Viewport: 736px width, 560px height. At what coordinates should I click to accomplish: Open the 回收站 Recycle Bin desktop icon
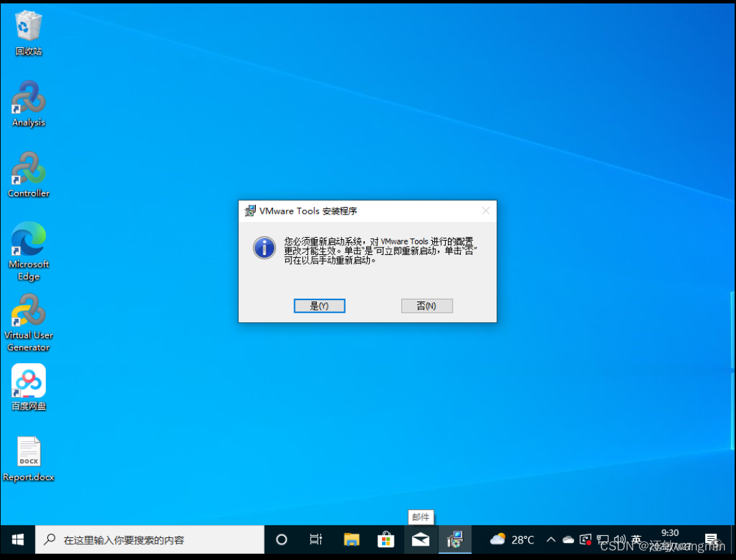(29, 34)
